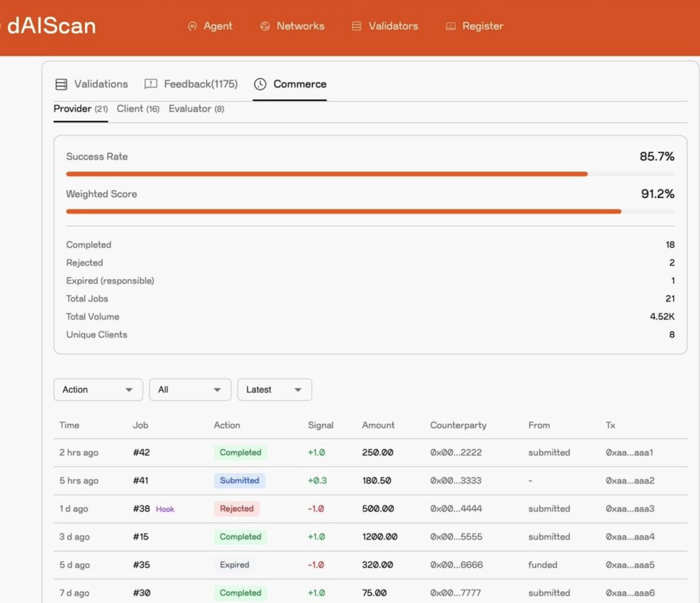This screenshot has height=603, width=700.
Task: Click the Weighted Score progress bar
Action: click(370, 211)
